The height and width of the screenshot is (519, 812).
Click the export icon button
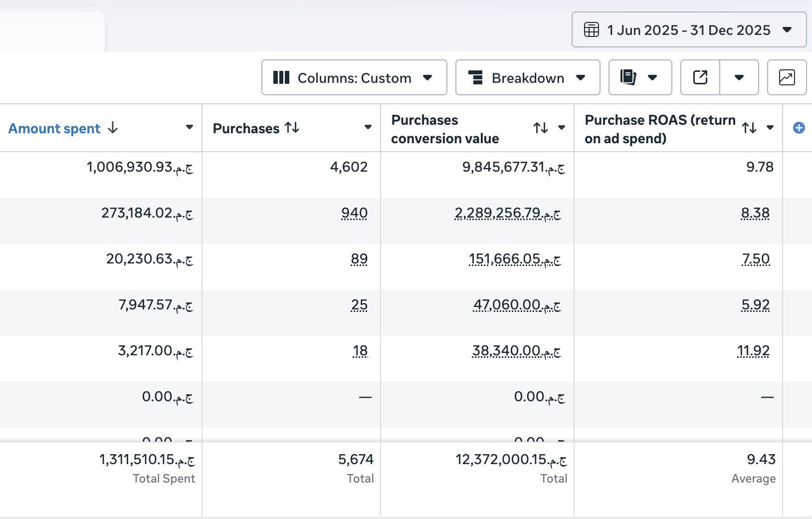coord(700,77)
